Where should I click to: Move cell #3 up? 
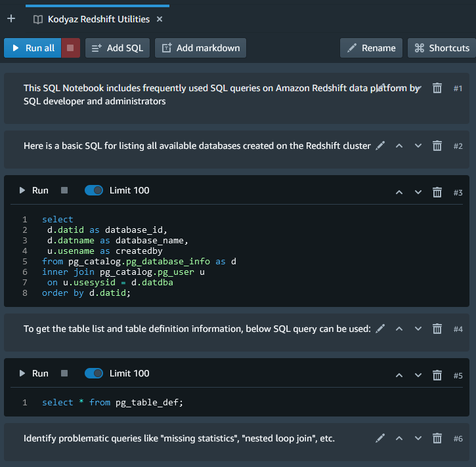pyautogui.click(x=399, y=192)
